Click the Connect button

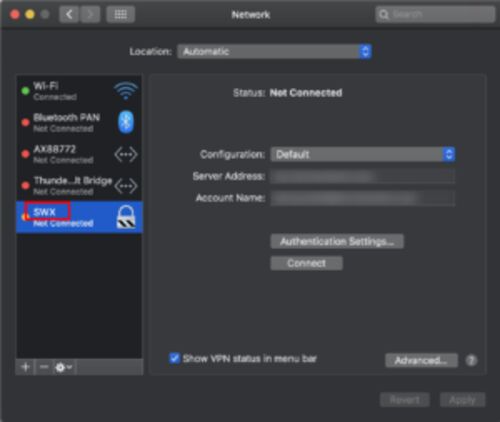click(306, 263)
